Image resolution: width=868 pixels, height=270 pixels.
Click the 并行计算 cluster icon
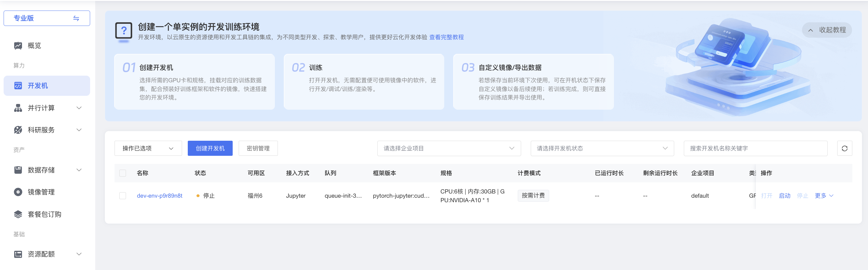pos(18,108)
